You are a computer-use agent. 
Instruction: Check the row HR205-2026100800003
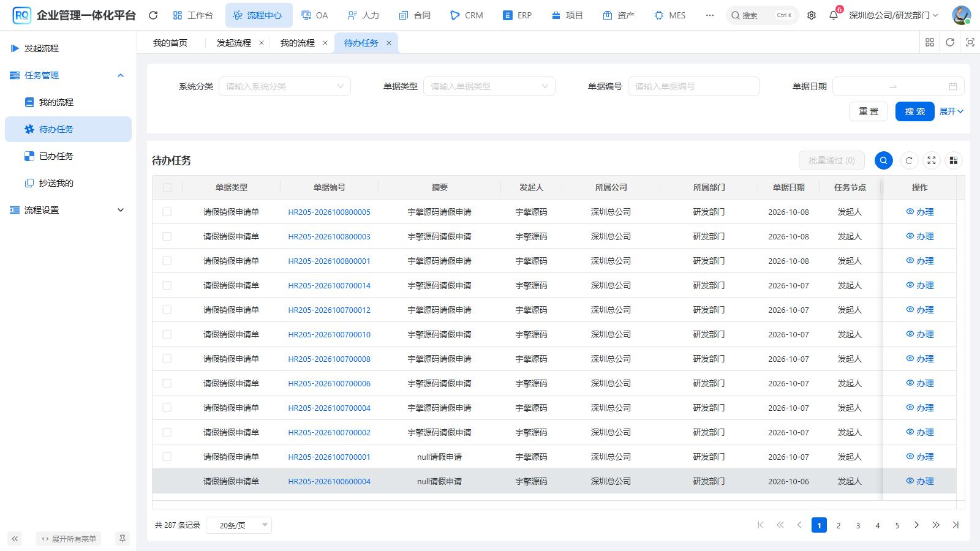[x=167, y=236]
